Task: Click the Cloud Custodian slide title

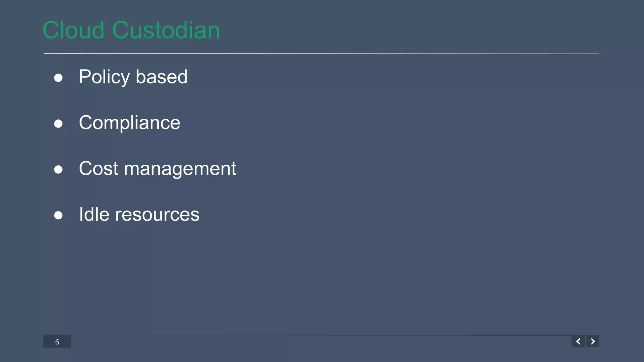Action: [x=131, y=30]
